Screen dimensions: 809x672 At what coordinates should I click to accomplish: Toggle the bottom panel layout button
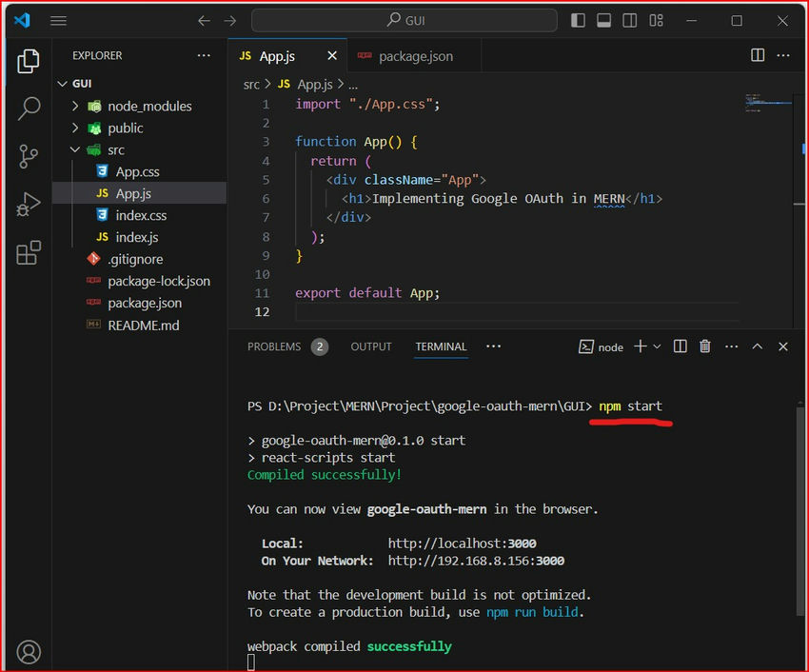(603, 20)
